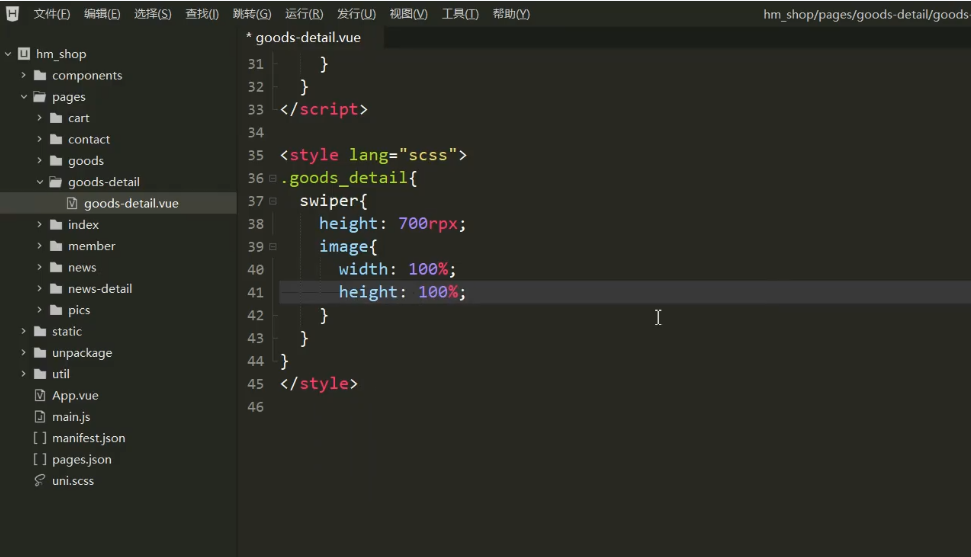Viewport: 971px width, 557px height.
Task: Click the cart folder icon
Action: pyautogui.click(x=56, y=118)
